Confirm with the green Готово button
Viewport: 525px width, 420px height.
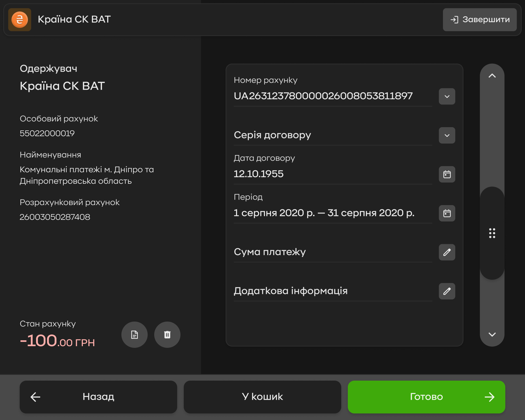pos(427,397)
